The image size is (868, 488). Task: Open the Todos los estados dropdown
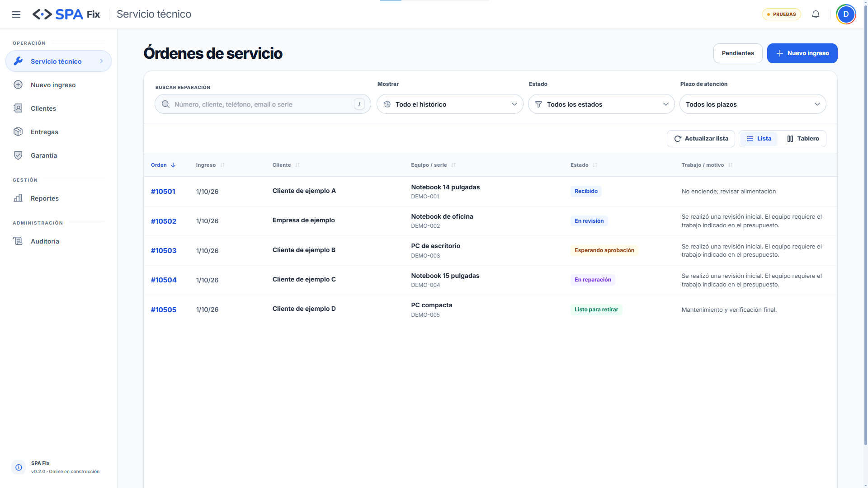(601, 104)
